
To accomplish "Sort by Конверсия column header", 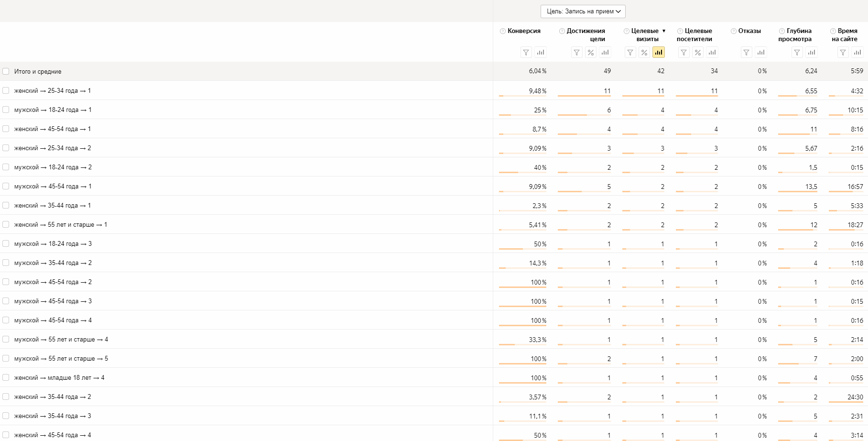I will (x=524, y=31).
